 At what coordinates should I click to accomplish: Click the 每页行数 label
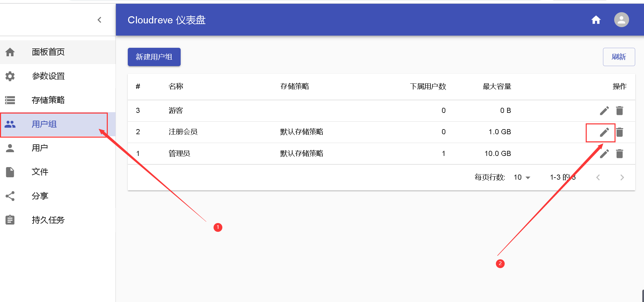point(490,177)
